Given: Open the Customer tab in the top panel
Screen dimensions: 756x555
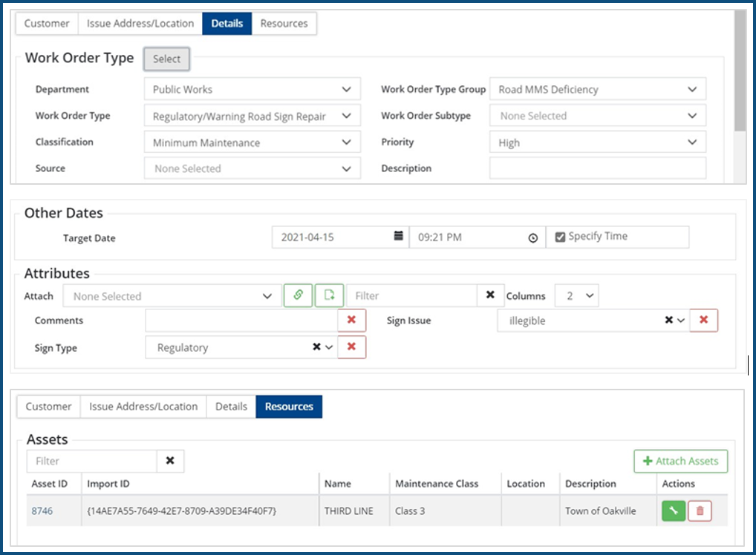Looking at the screenshot, I should pyautogui.click(x=47, y=24).
